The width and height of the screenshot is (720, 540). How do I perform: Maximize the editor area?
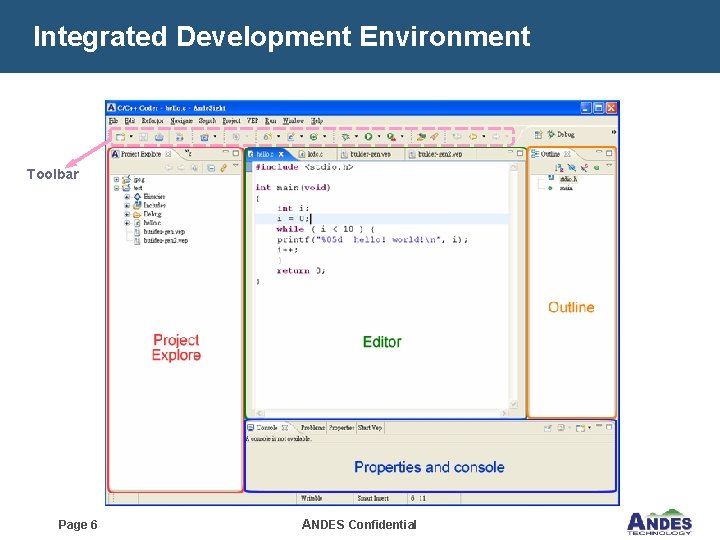[x=520, y=153]
